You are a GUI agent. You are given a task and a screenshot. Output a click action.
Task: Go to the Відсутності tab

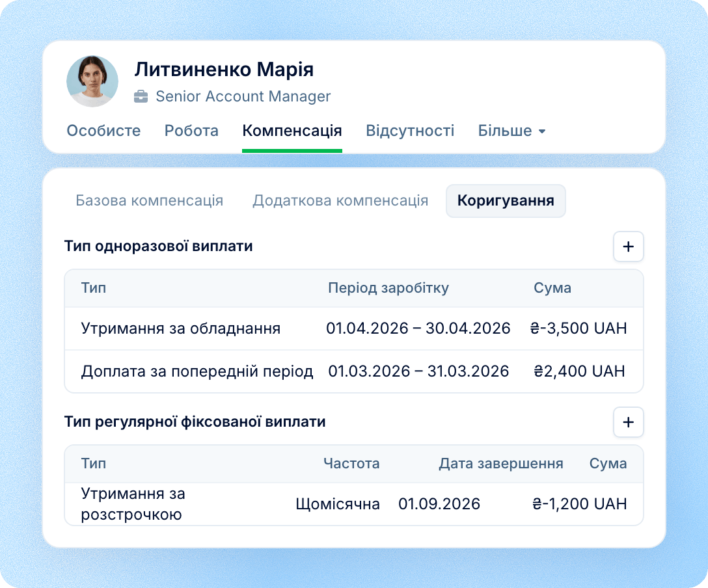[410, 131]
